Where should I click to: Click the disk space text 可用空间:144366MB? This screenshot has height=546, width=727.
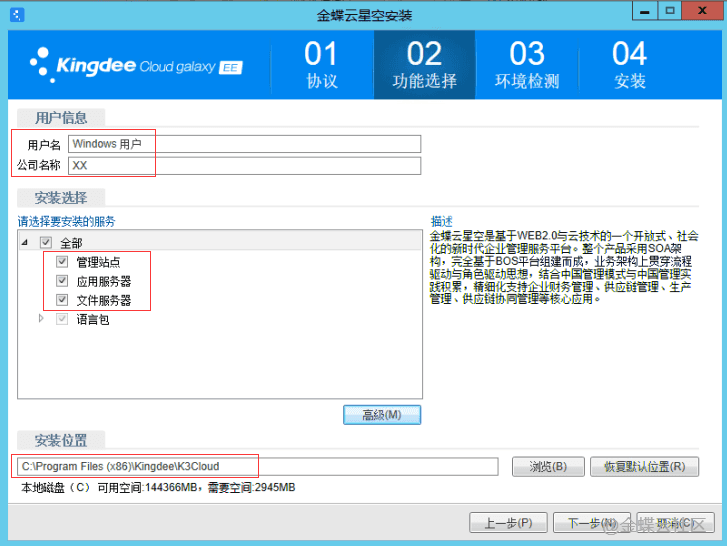147,488
